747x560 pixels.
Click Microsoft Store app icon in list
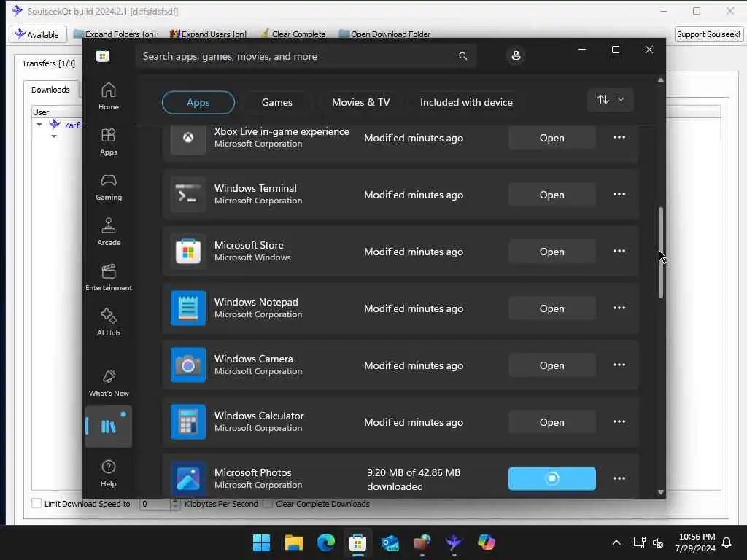(x=188, y=252)
